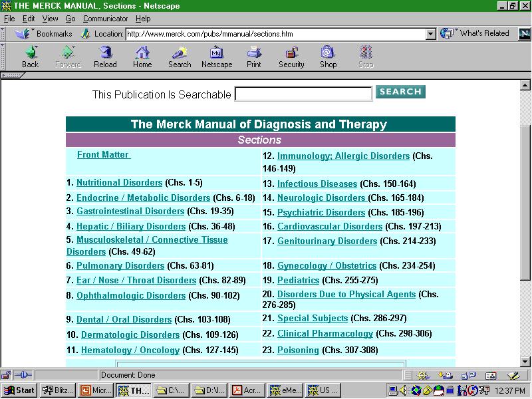
Task: Switch to the Micr... taskbar button
Action: tap(96, 390)
